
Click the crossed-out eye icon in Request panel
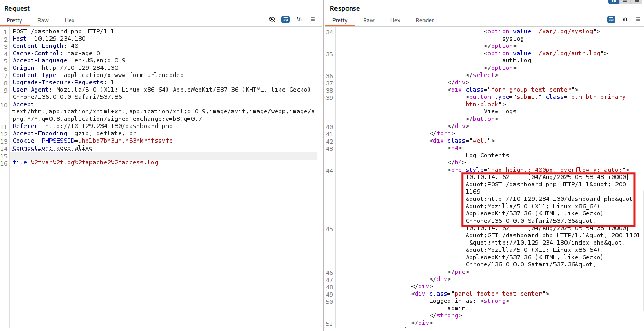pos(272,19)
